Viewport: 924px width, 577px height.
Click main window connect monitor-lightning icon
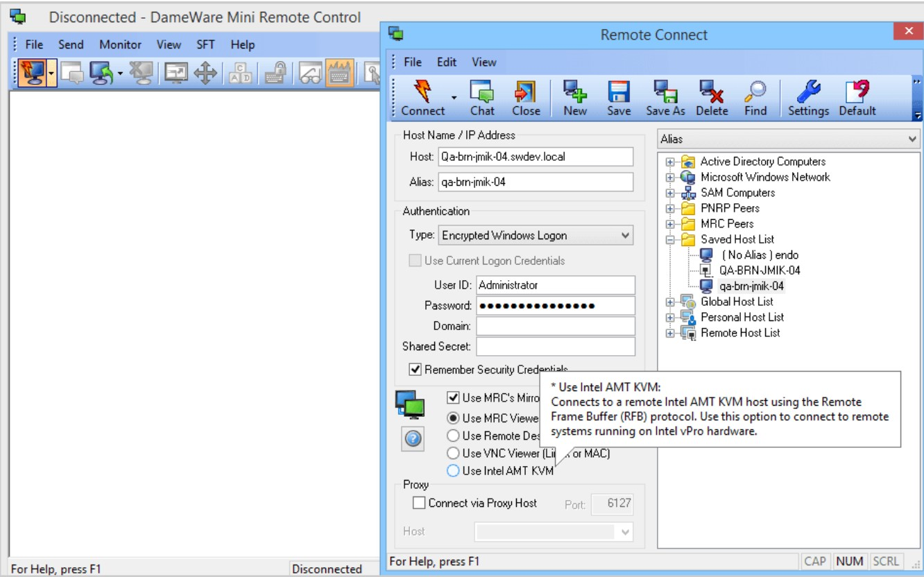(x=31, y=72)
